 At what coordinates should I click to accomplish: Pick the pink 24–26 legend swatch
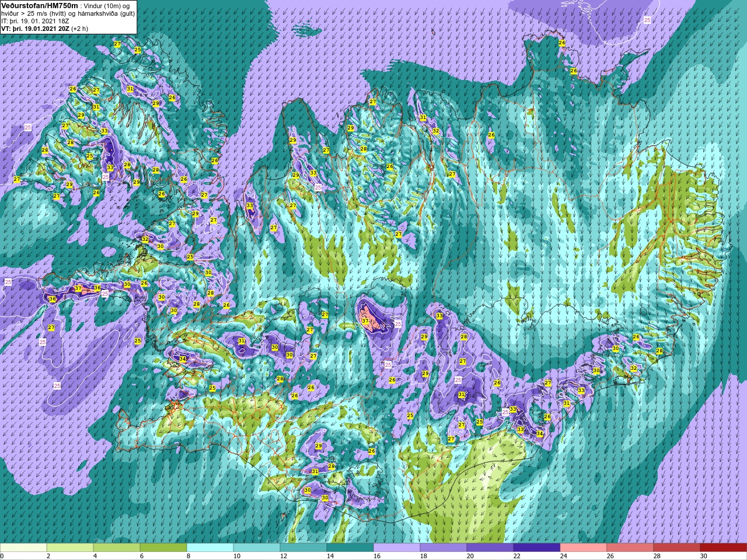[x=584, y=548]
